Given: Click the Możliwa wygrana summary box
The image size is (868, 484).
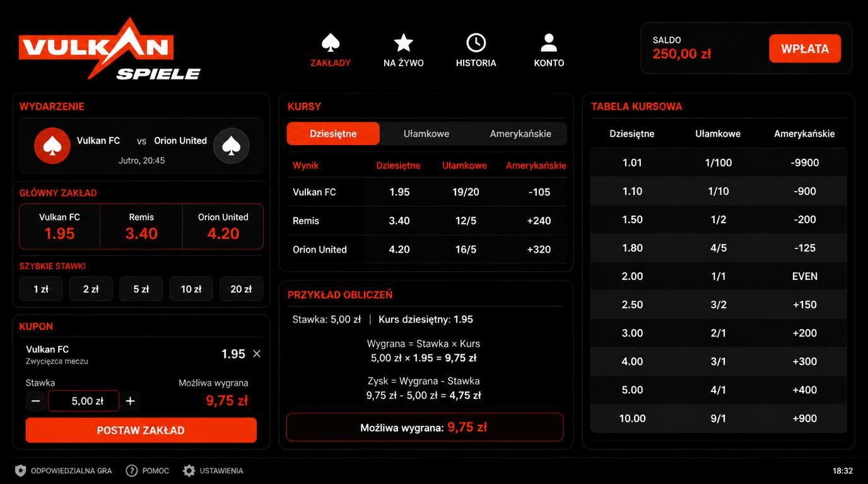Looking at the screenshot, I should tap(425, 427).
